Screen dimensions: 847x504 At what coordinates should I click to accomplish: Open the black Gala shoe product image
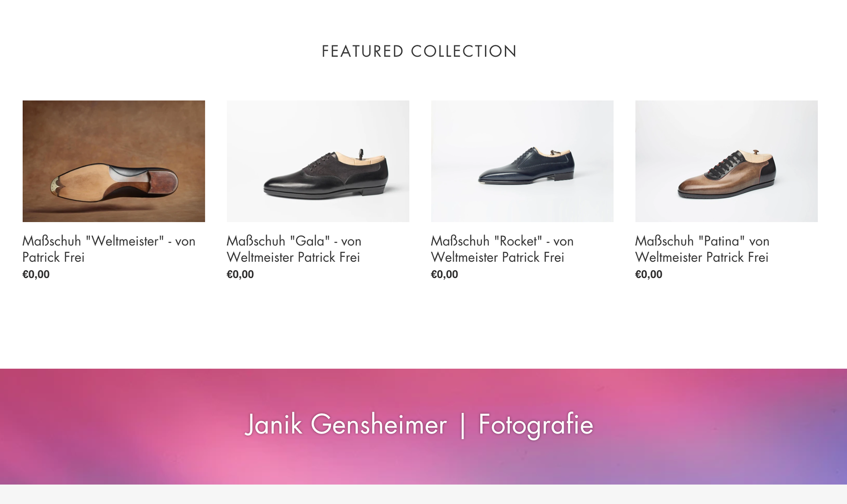pos(318,161)
